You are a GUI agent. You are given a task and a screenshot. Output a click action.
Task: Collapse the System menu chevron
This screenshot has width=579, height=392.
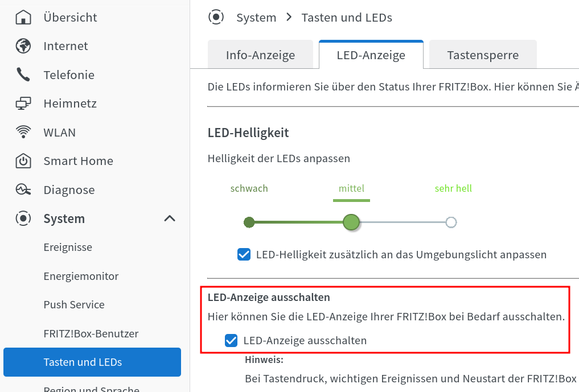170,218
